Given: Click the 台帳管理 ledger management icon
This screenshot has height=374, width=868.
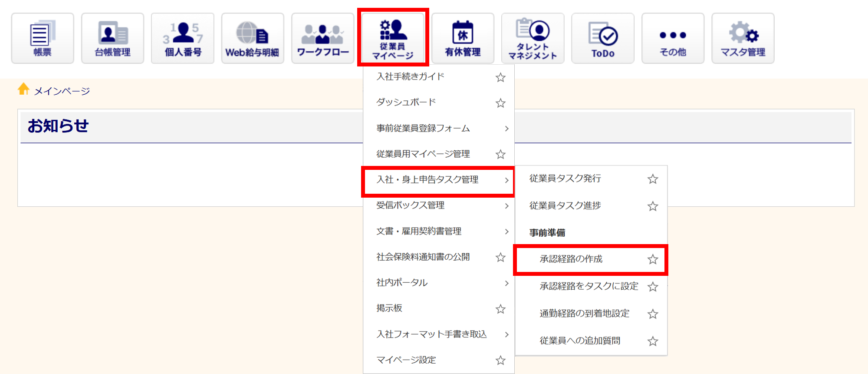Looking at the screenshot, I should [112, 38].
